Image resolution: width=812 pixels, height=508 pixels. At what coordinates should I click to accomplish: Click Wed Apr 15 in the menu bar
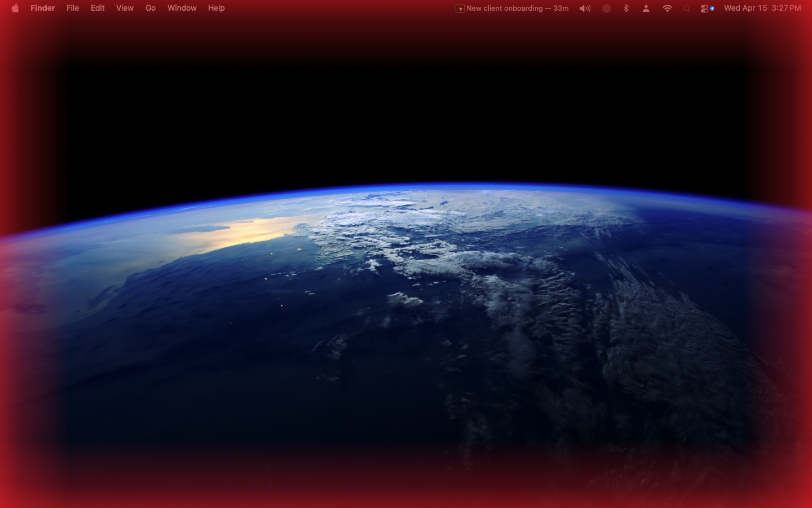point(745,8)
